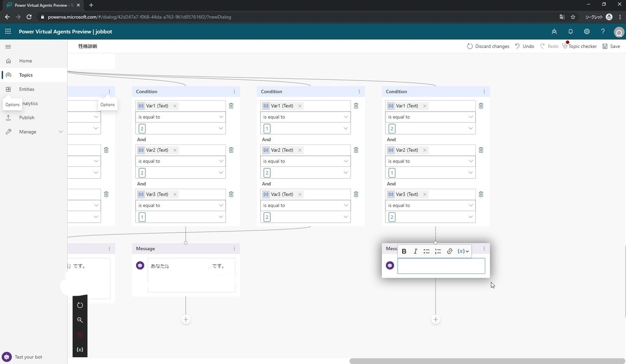Bookmark this page with the star icon
The image size is (626, 364).
click(573, 17)
